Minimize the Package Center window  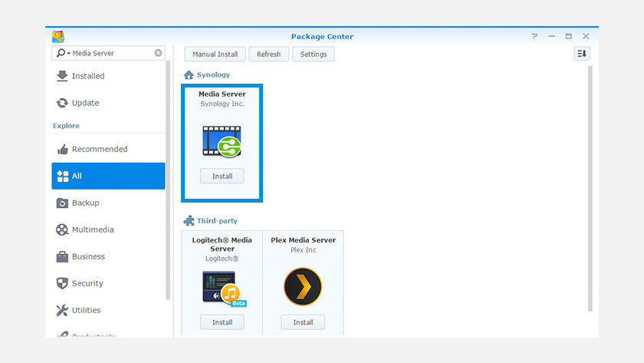click(551, 37)
